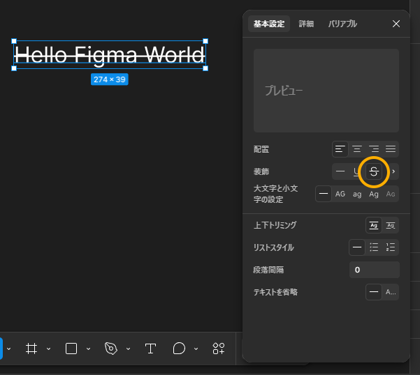Choose numbered list style
The width and height of the screenshot is (420, 375).
pyautogui.click(x=390, y=247)
